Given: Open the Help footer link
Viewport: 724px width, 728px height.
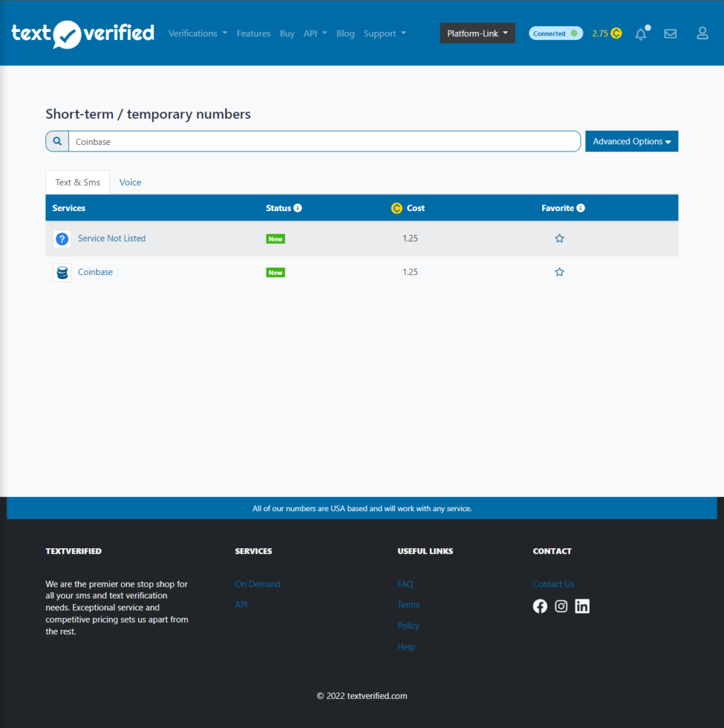Looking at the screenshot, I should point(406,647).
